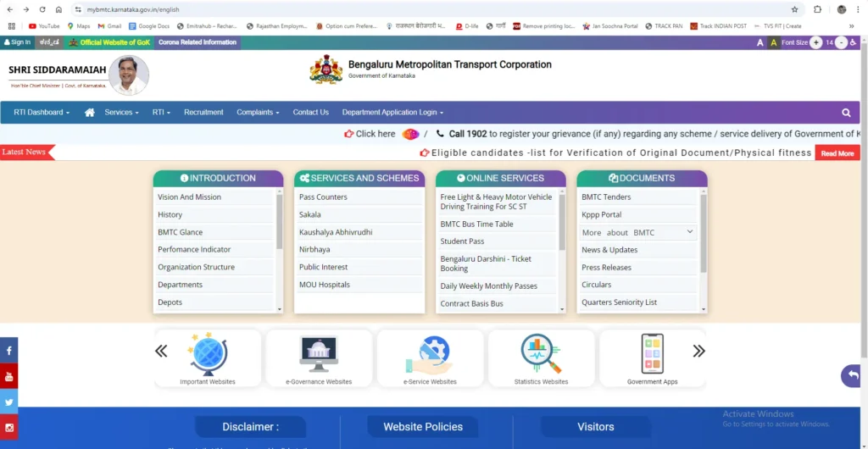Open Corona Related Information tab
Screen dimensions: 868x449
[x=197, y=42]
